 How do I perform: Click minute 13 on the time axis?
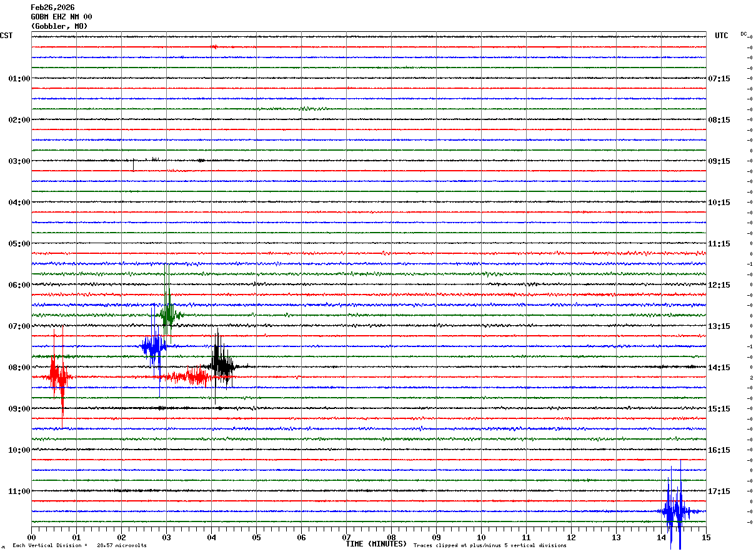tap(616, 538)
